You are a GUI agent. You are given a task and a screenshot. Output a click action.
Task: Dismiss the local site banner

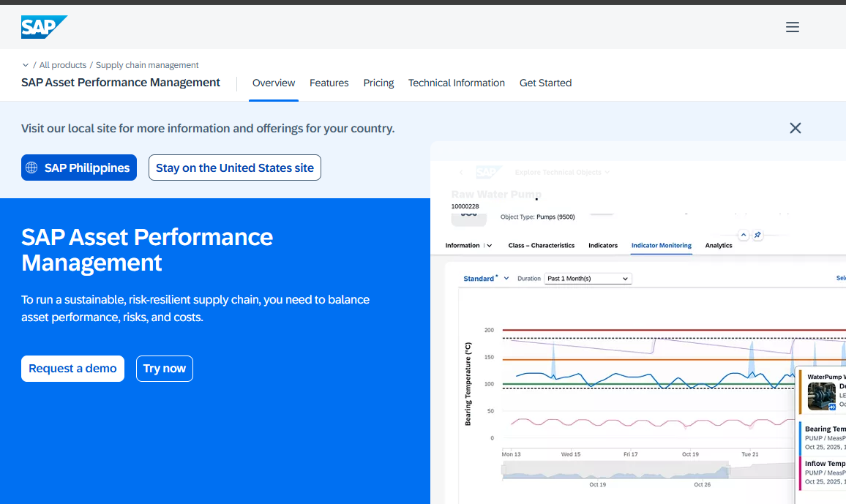pyautogui.click(x=796, y=128)
